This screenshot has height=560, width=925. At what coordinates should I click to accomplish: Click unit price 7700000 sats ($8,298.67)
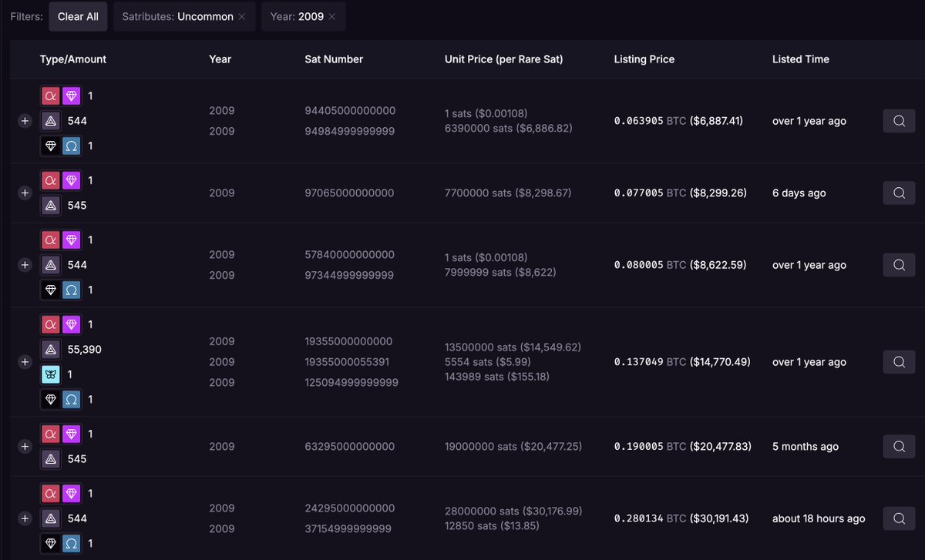508,193
